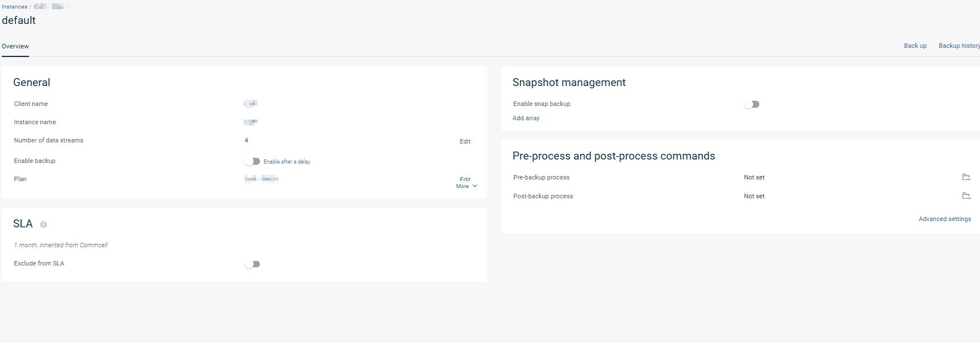
Task: Click Add array under Snapshot management
Action: click(x=526, y=118)
